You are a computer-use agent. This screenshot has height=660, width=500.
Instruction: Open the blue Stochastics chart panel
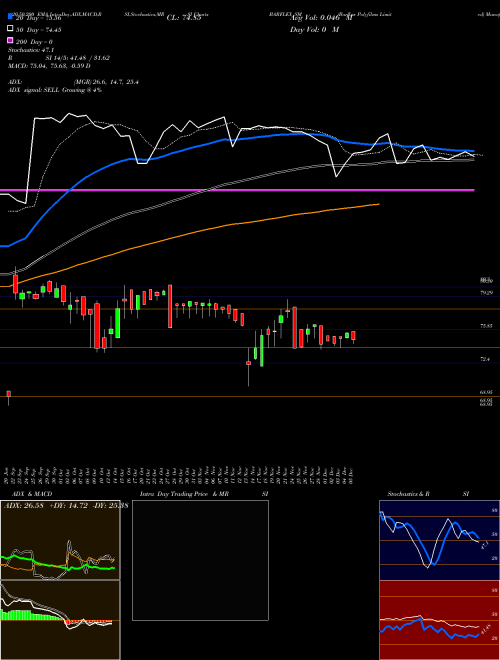pos(439,540)
